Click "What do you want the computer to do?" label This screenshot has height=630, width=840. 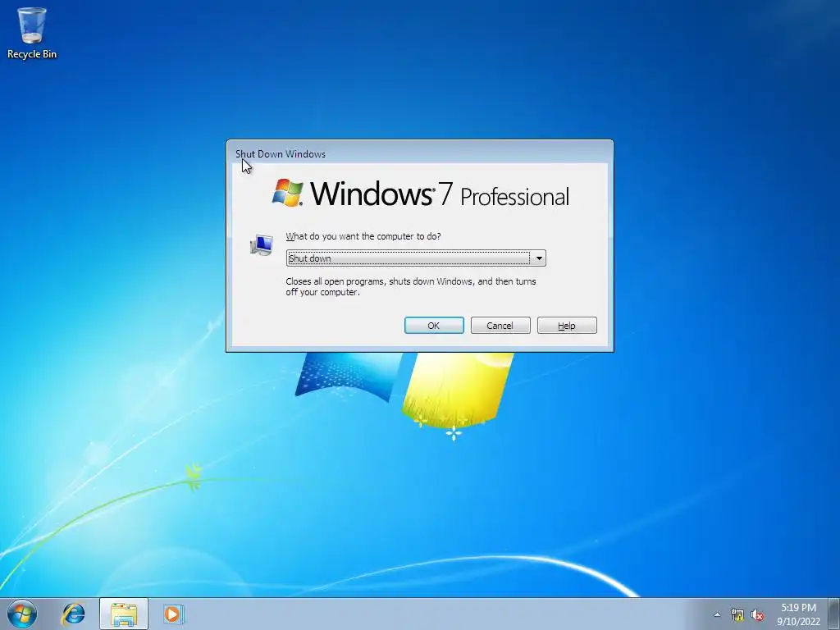click(x=363, y=236)
